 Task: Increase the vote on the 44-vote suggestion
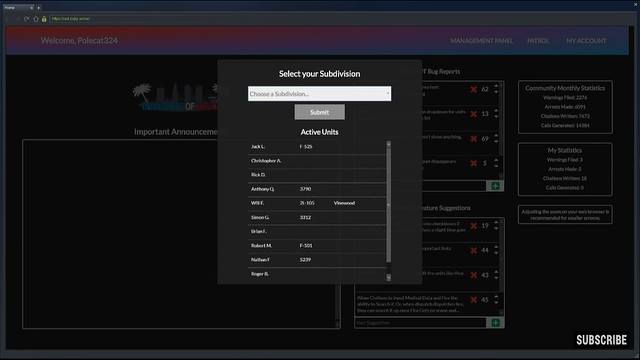pos(496,247)
